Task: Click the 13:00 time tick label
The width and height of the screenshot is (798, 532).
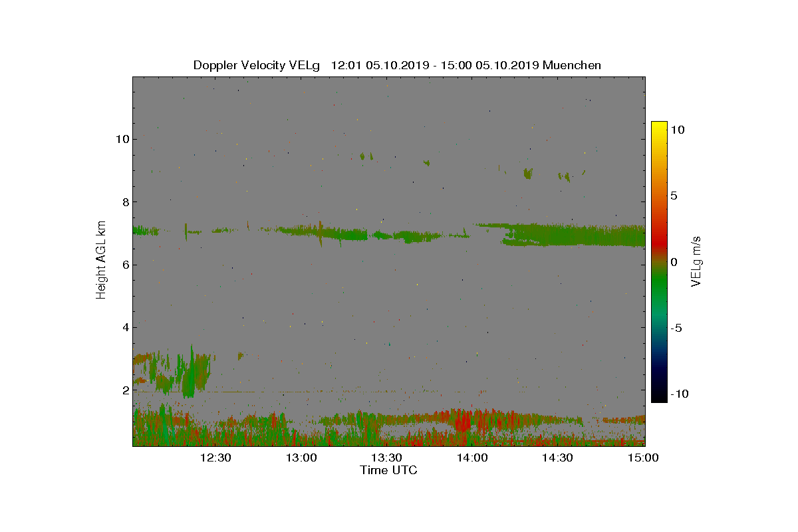Action: tap(301, 458)
